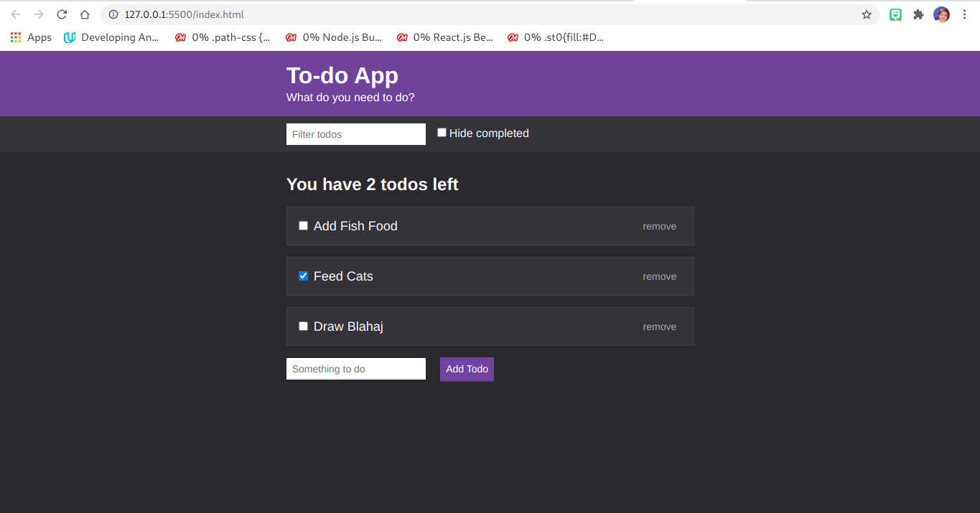
Task: Bookmark this page with the star icon
Action: pos(867,14)
